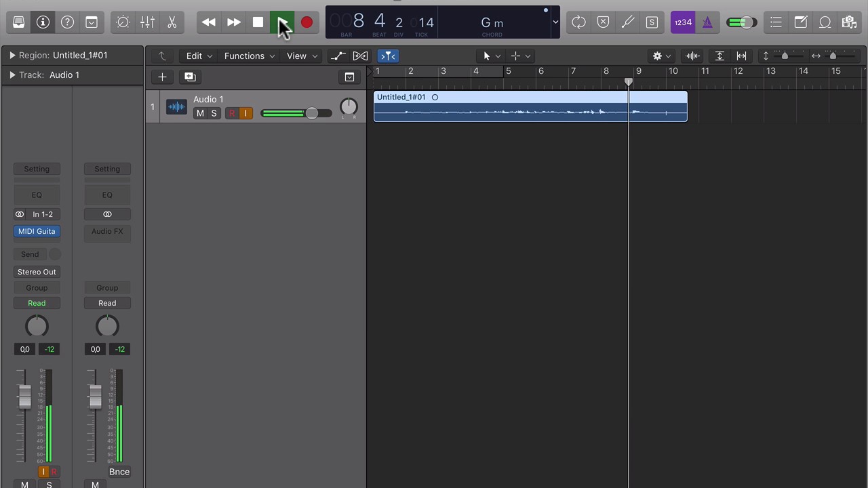Click the EQ slot on first channel strip
868x488 pixels.
(x=37, y=195)
